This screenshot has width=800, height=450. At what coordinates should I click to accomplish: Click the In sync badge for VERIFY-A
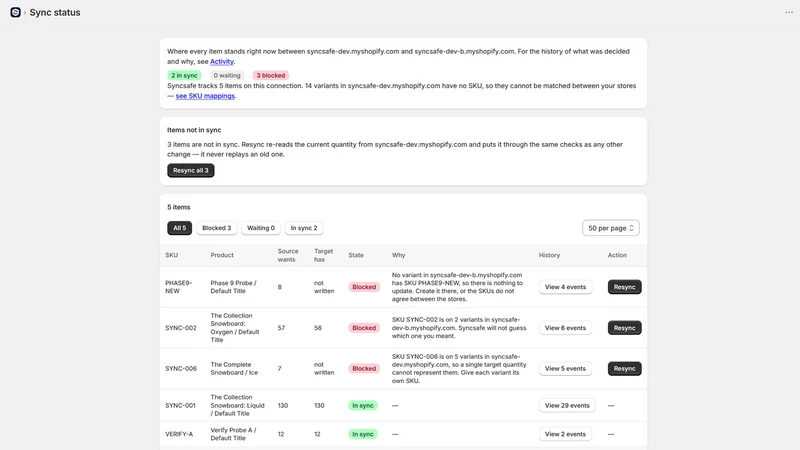tap(363, 434)
